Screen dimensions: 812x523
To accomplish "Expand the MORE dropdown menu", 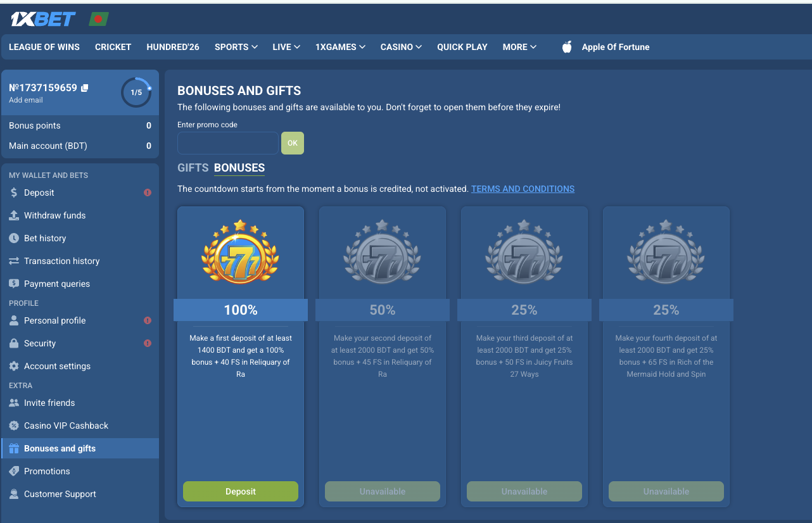I will pos(519,47).
